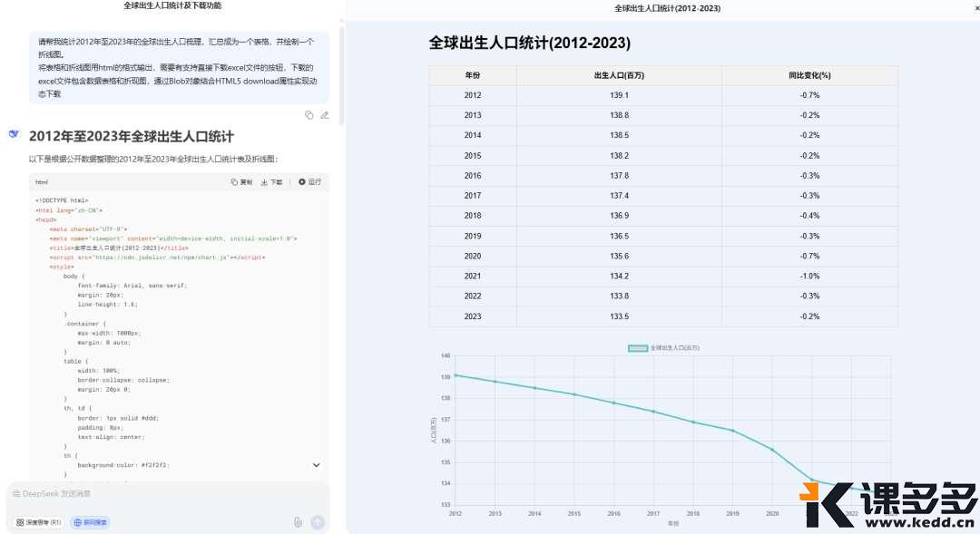Download the html code file (下载)
The height and width of the screenshot is (534, 980).
click(272, 181)
